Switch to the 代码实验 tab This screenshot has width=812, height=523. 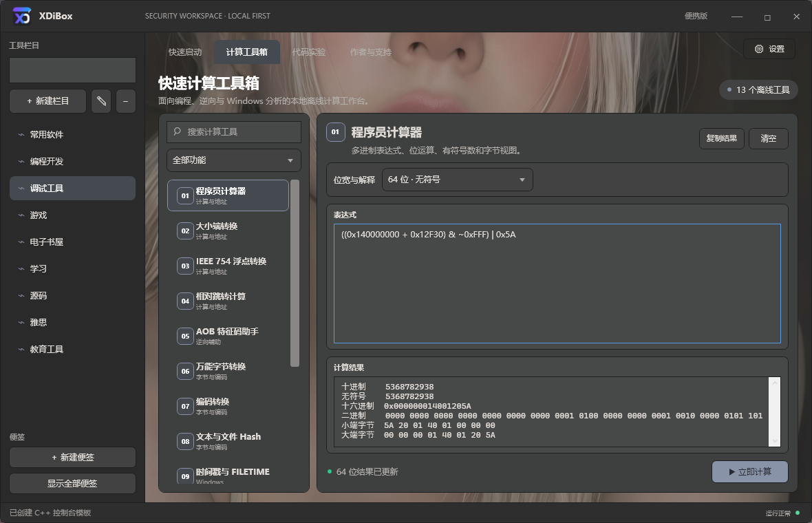pos(309,52)
